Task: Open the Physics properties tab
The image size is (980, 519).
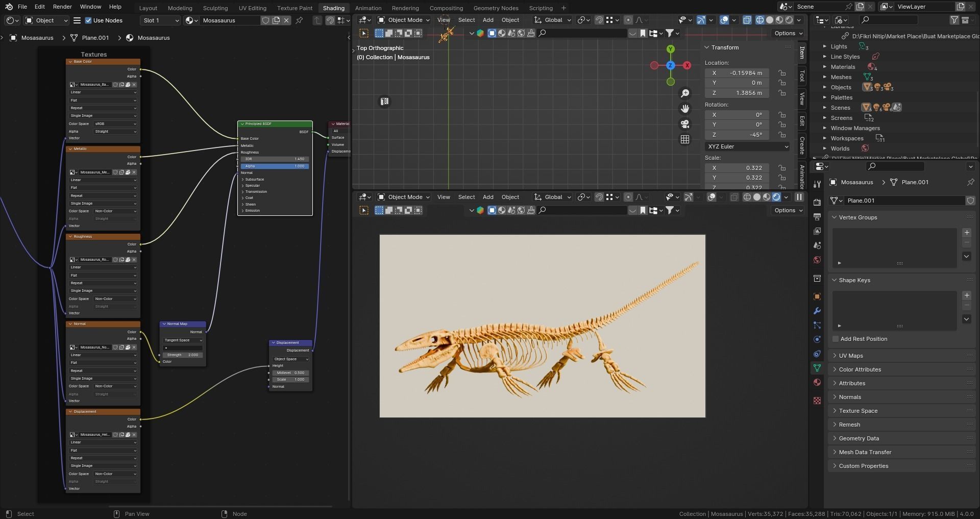Action: pyautogui.click(x=817, y=339)
